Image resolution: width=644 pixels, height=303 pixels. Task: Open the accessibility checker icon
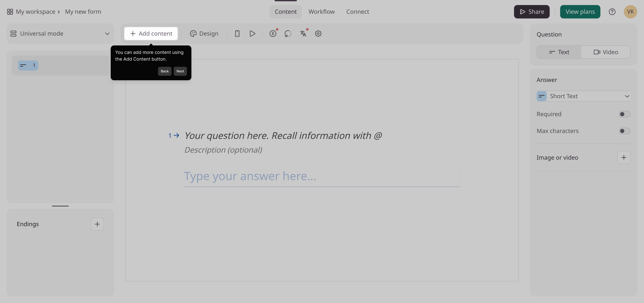click(273, 34)
